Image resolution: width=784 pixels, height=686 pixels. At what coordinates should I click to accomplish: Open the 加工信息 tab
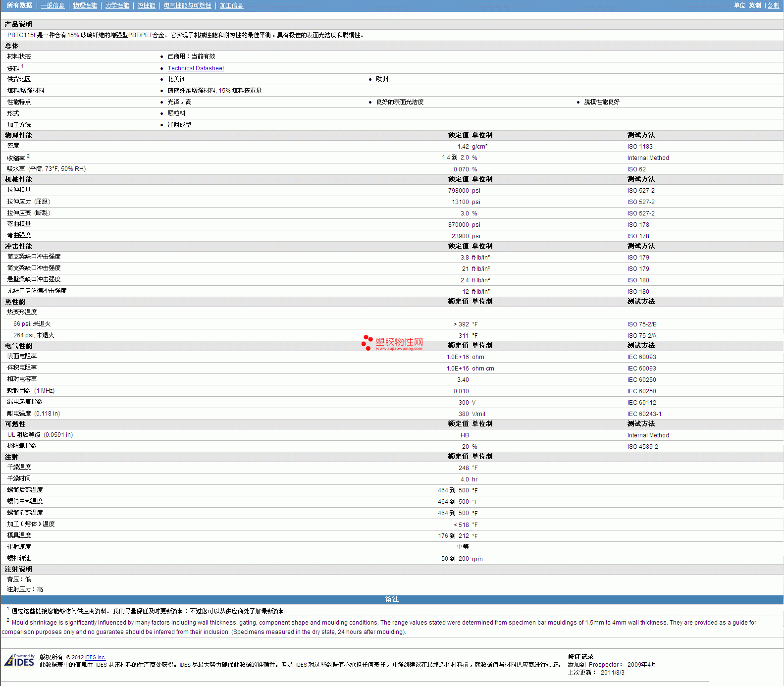click(x=231, y=5)
